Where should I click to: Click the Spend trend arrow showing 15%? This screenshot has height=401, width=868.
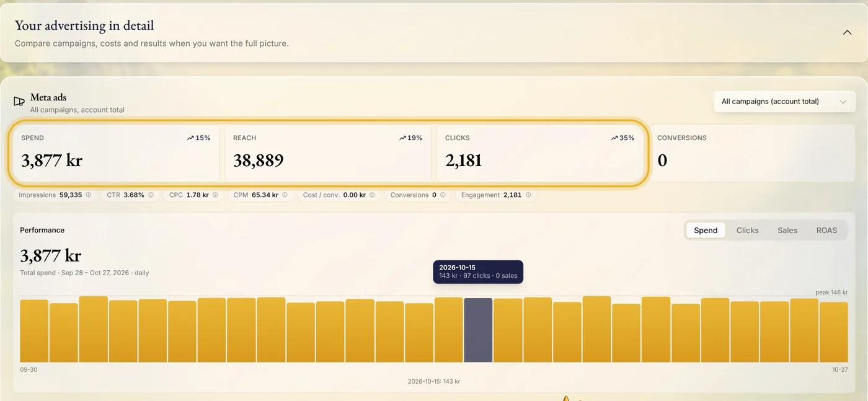coord(190,138)
